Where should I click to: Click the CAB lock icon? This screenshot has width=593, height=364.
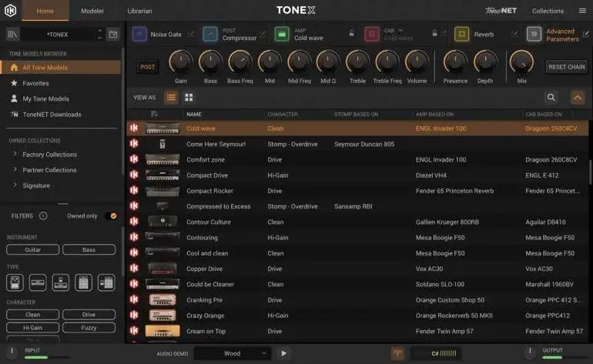click(435, 33)
